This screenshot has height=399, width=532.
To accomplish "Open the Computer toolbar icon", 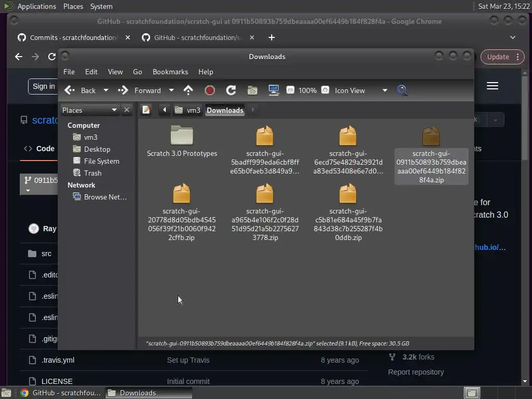I will 273,90.
